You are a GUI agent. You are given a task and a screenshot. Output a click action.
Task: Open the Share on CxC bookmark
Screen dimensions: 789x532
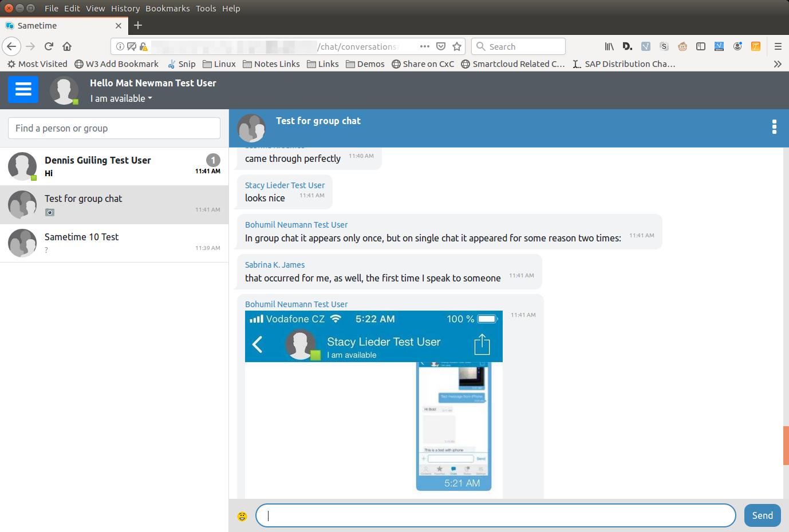pos(423,64)
